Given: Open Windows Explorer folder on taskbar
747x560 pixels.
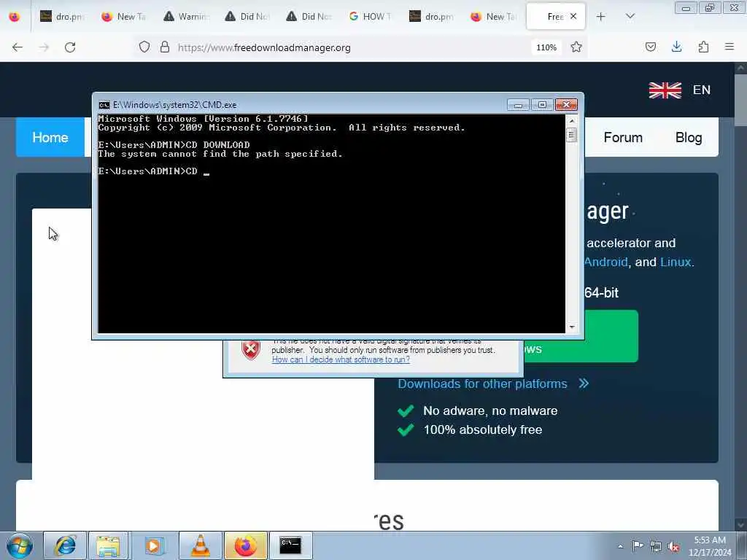Looking at the screenshot, I should click(108, 545).
